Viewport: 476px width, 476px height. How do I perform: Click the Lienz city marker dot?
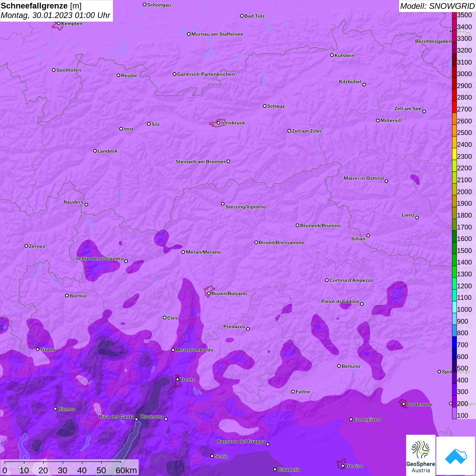click(x=417, y=218)
